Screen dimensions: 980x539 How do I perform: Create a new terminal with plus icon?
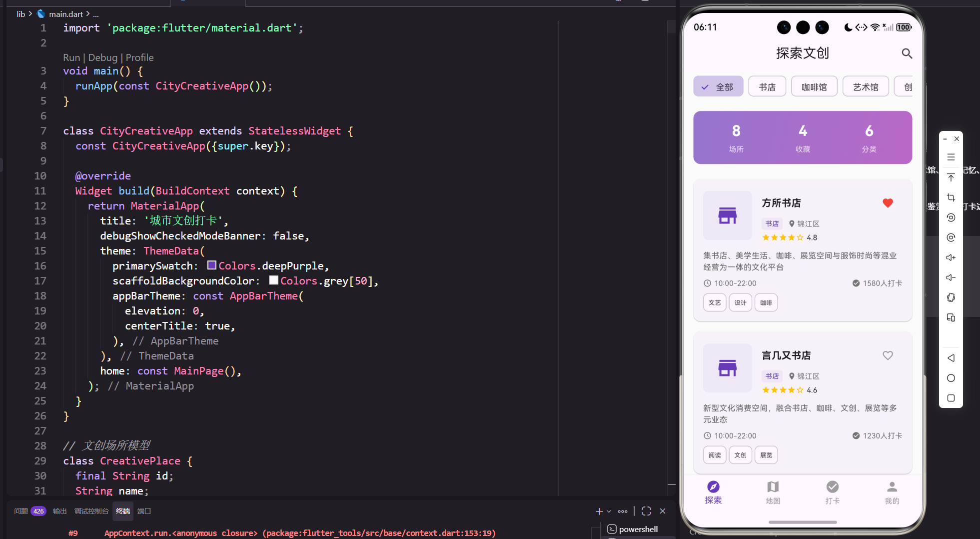599,511
